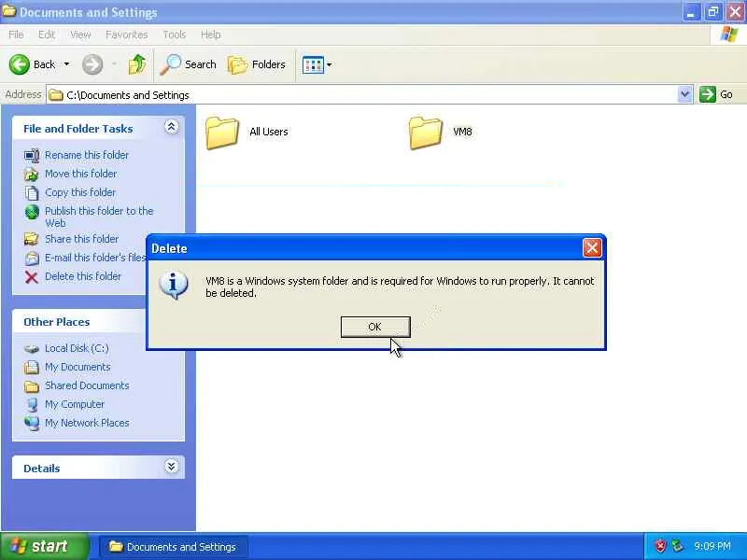
Task: Click the Other Places panel header
Action: pos(78,321)
